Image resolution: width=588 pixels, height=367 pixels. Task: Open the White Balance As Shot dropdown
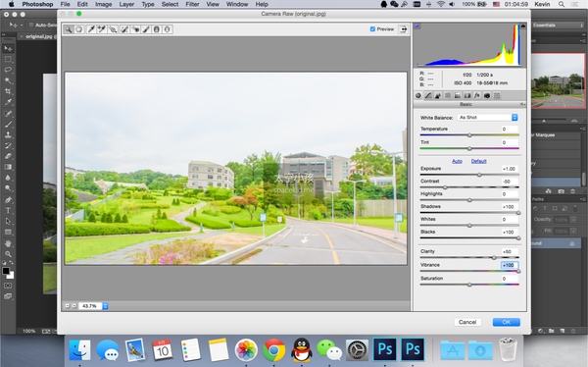[x=488, y=118]
